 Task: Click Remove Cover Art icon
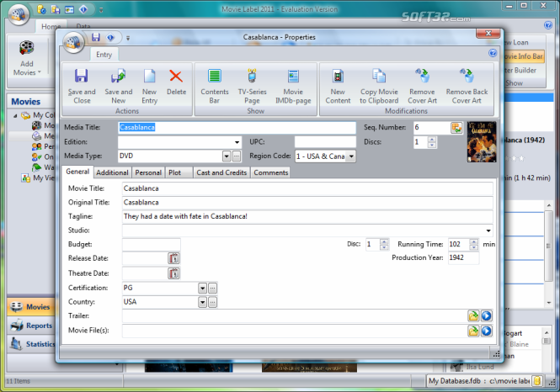click(x=423, y=76)
